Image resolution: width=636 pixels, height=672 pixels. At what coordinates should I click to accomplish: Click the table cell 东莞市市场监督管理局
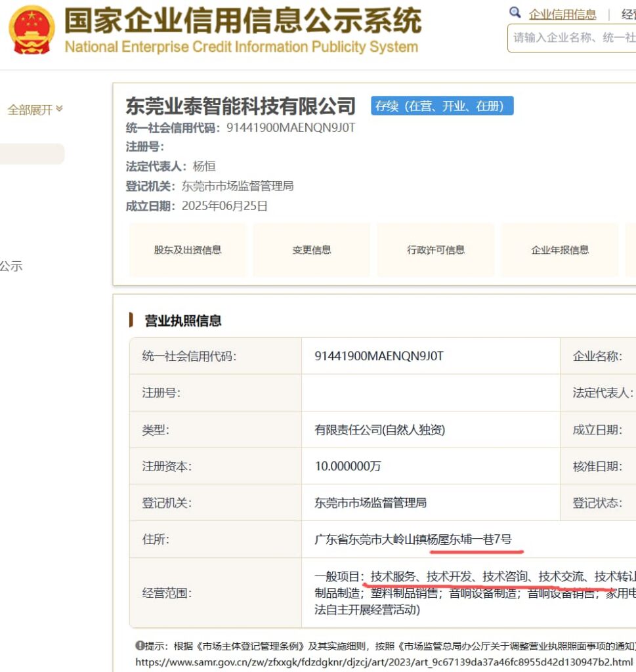(370, 502)
